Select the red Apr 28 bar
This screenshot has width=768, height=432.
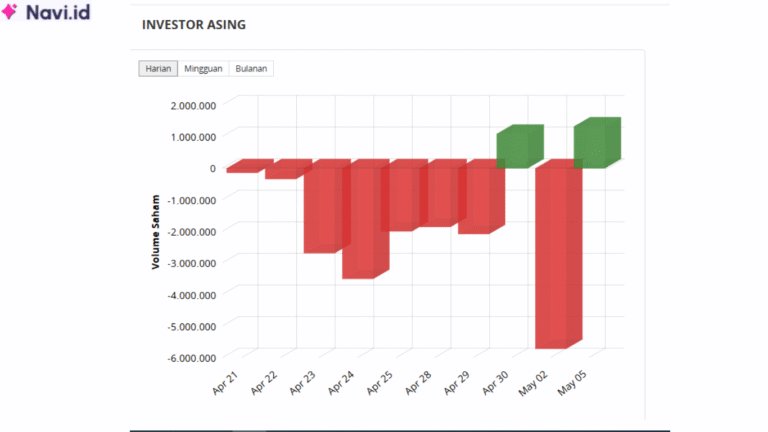(x=436, y=196)
